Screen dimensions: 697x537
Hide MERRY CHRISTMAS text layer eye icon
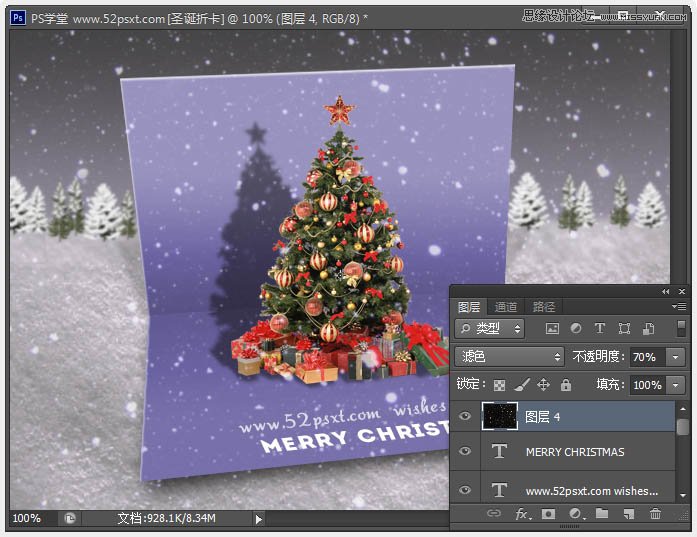click(465, 451)
